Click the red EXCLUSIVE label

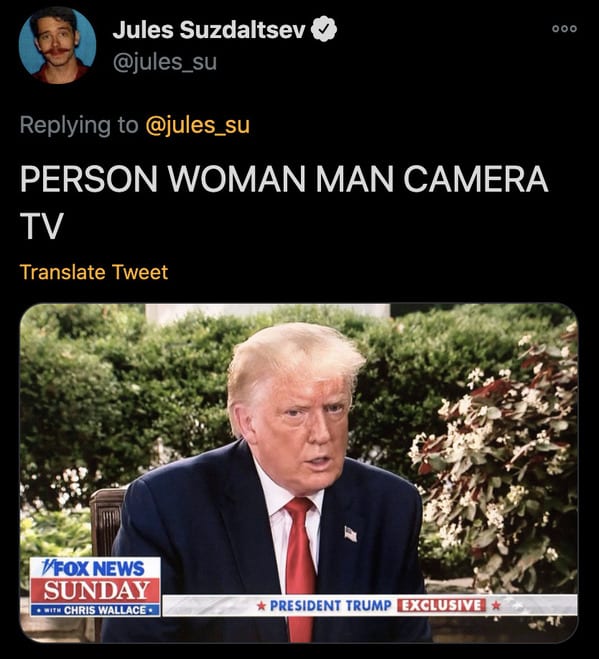tap(441, 606)
